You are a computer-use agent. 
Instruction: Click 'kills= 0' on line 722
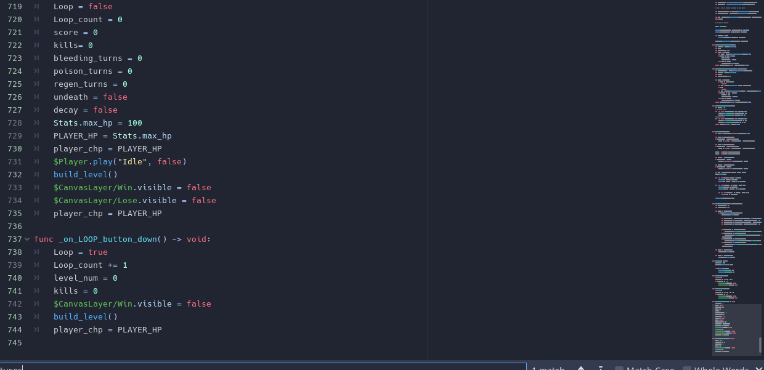point(73,45)
